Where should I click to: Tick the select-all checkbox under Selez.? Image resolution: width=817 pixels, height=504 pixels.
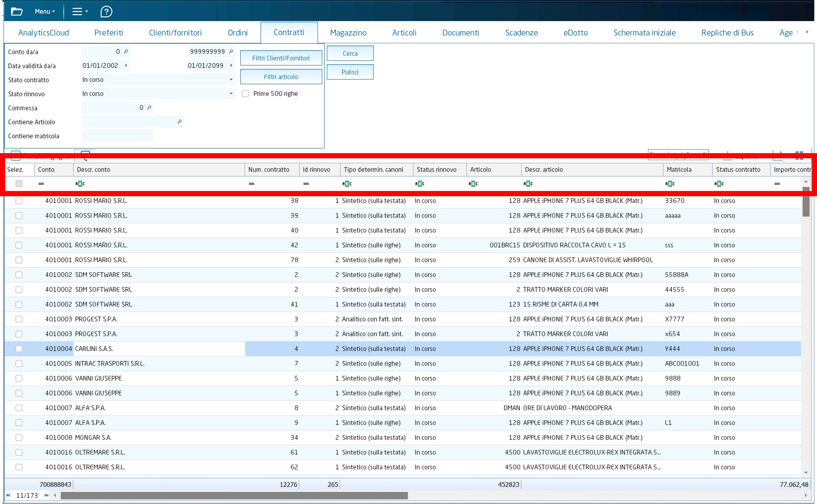pyautogui.click(x=19, y=184)
